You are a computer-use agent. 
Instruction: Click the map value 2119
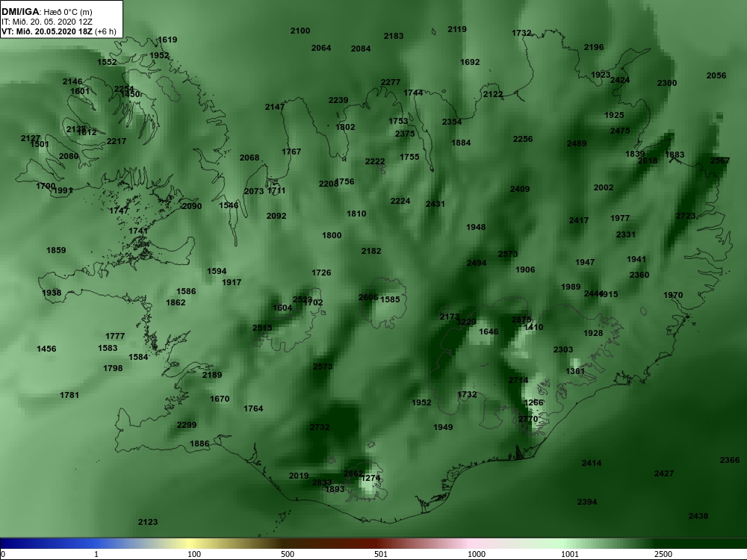point(457,29)
